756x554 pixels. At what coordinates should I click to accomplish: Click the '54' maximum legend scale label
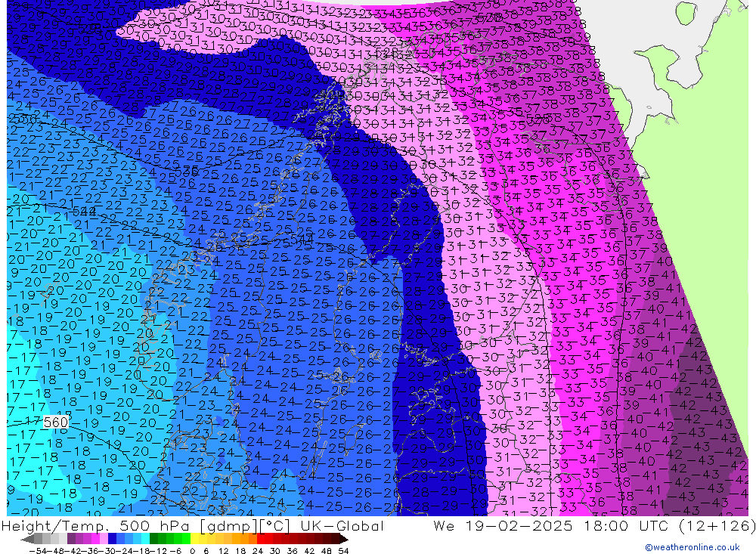point(343,551)
